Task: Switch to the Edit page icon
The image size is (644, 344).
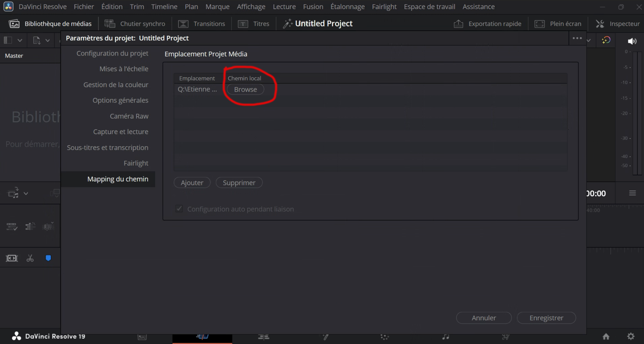Action: pyautogui.click(x=264, y=337)
